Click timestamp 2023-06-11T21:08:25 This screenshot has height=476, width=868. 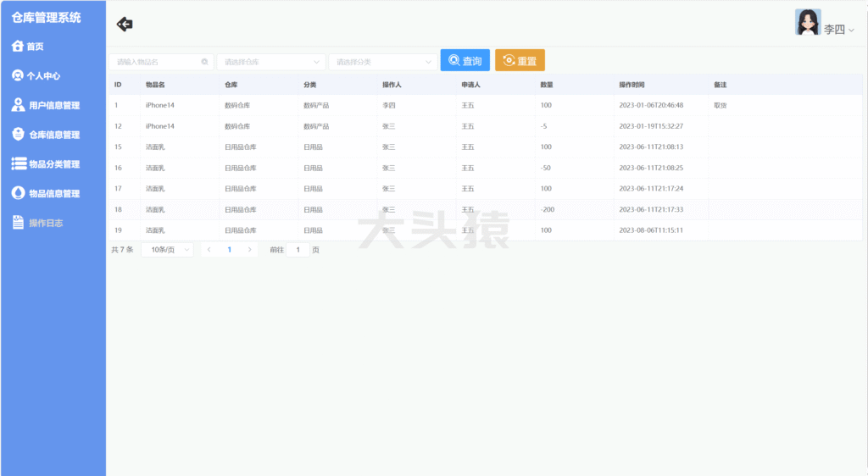point(651,168)
